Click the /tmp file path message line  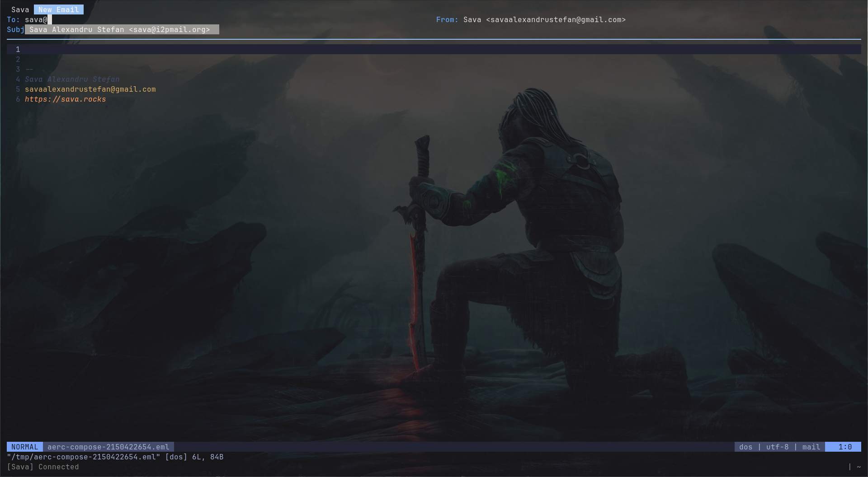[115, 457]
